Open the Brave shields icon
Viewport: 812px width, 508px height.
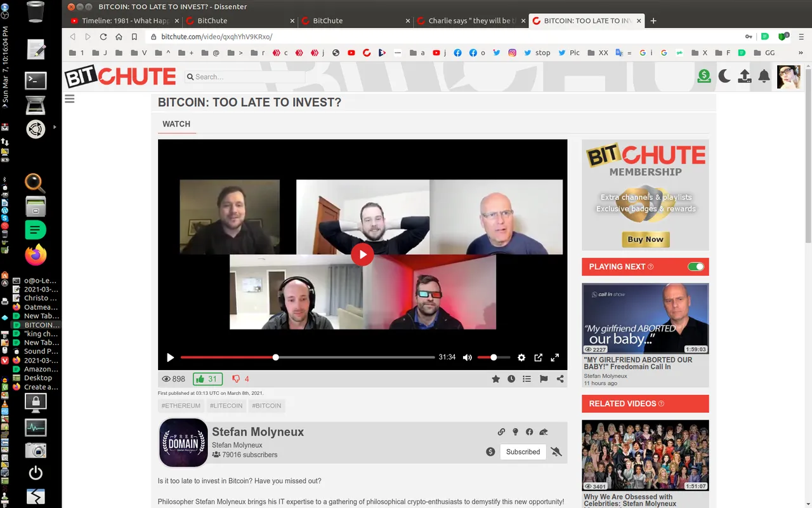pos(785,37)
